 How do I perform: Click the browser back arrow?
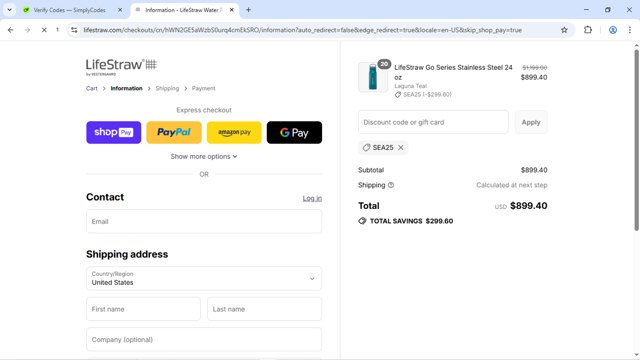(x=11, y=30)
